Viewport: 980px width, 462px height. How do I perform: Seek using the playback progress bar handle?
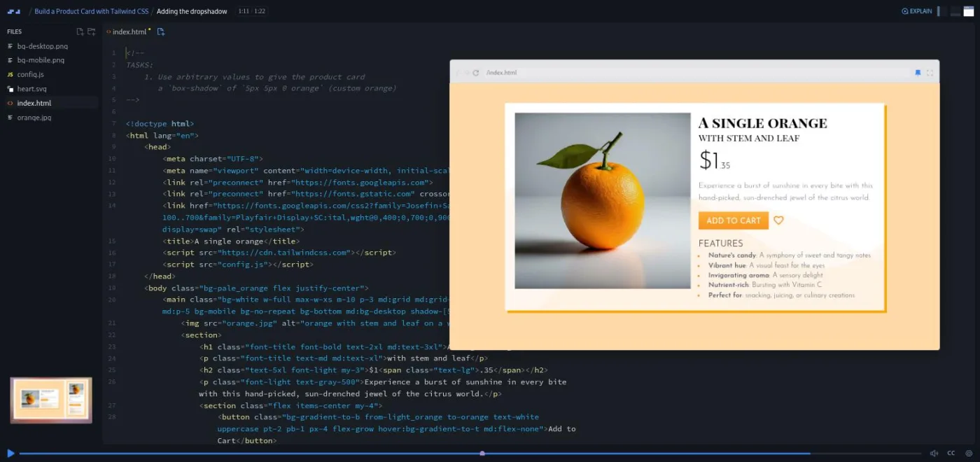click(x=482, y=454)
